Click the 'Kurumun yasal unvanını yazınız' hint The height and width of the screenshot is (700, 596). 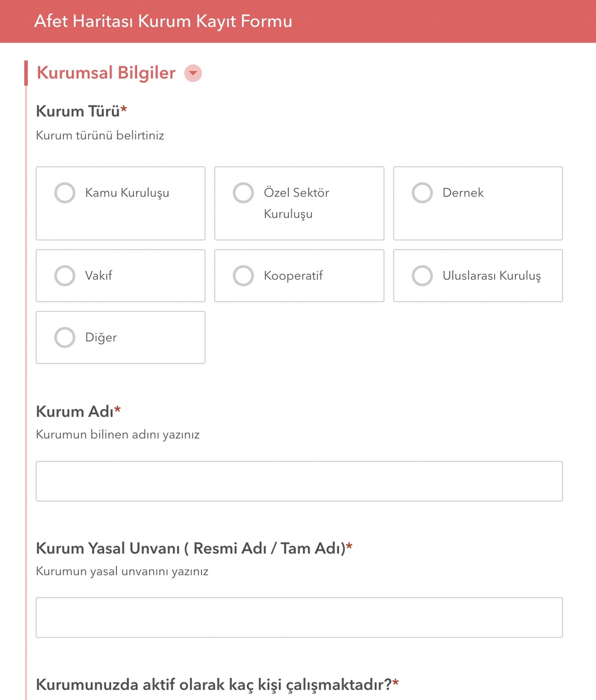pyautogui.click(x=122, y=571)
